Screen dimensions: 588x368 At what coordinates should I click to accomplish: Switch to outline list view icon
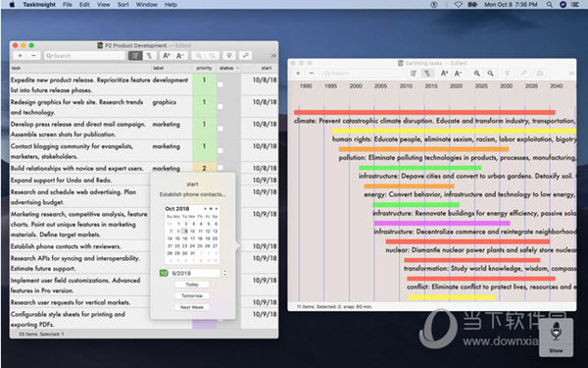pos(135,56)
